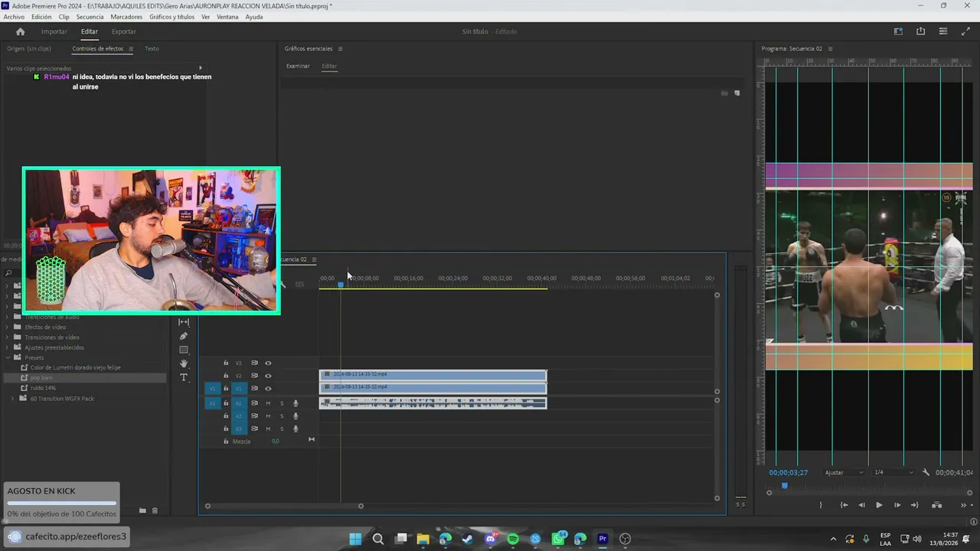Open the Archivo menu
The image size is (980, 551).
point(14,17)
